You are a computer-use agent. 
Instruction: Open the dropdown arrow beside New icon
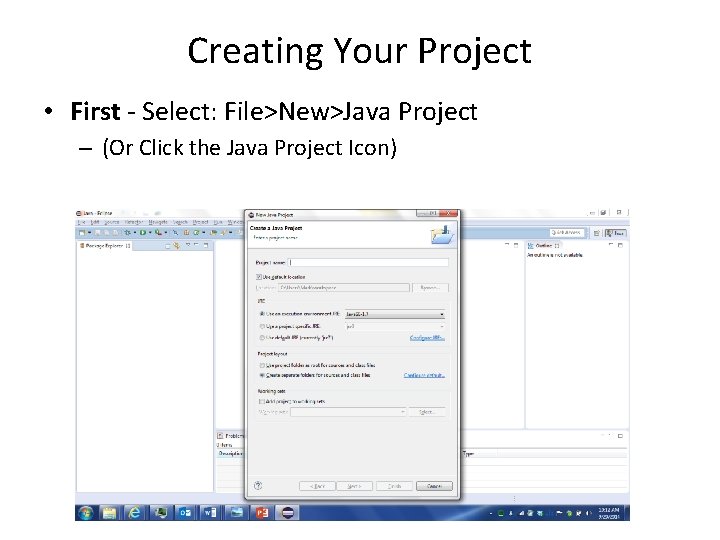pos(90,233)
